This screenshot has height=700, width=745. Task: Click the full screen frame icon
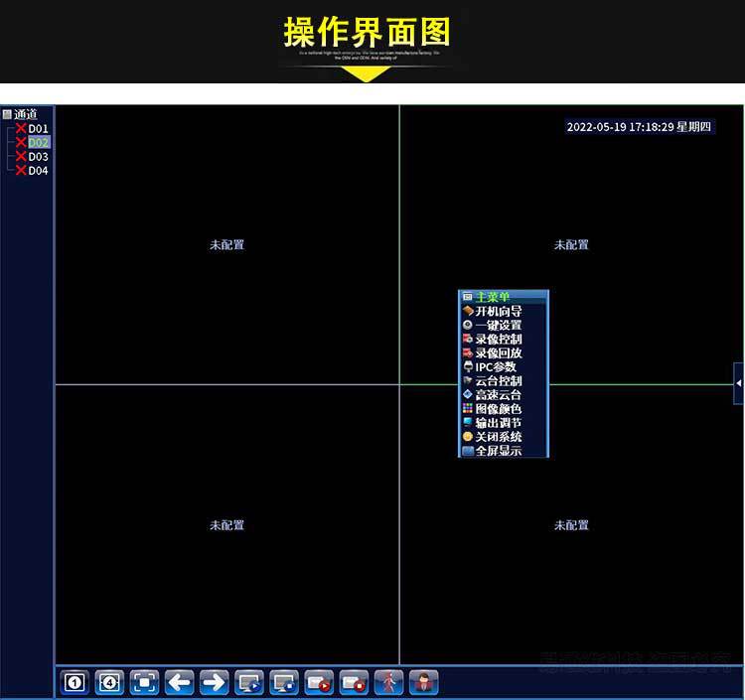coord(144,682)
